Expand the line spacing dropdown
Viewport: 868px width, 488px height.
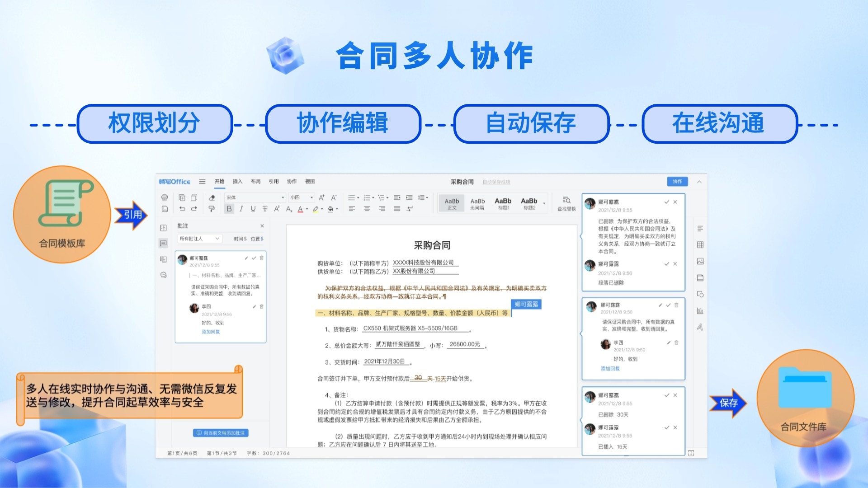click(427, 198)
